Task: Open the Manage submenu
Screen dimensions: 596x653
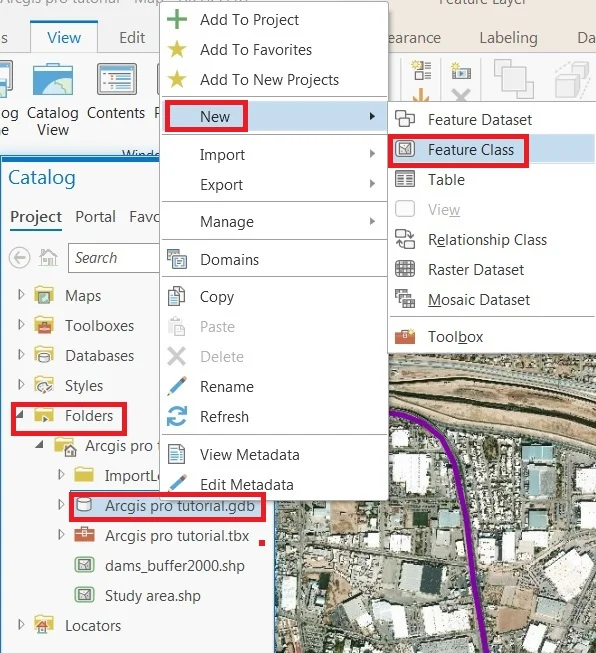Action: tap(274, 222)
